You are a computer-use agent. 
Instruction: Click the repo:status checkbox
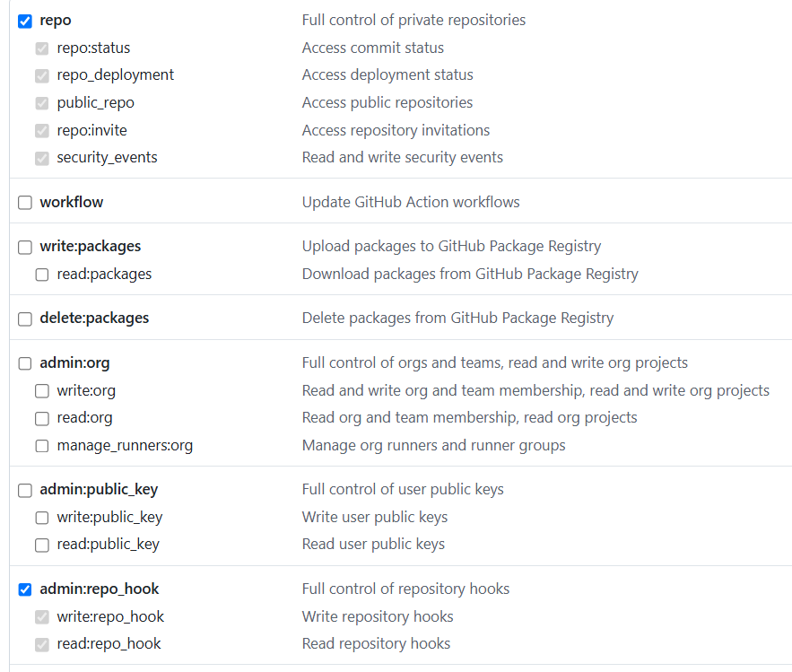(42, 48)
